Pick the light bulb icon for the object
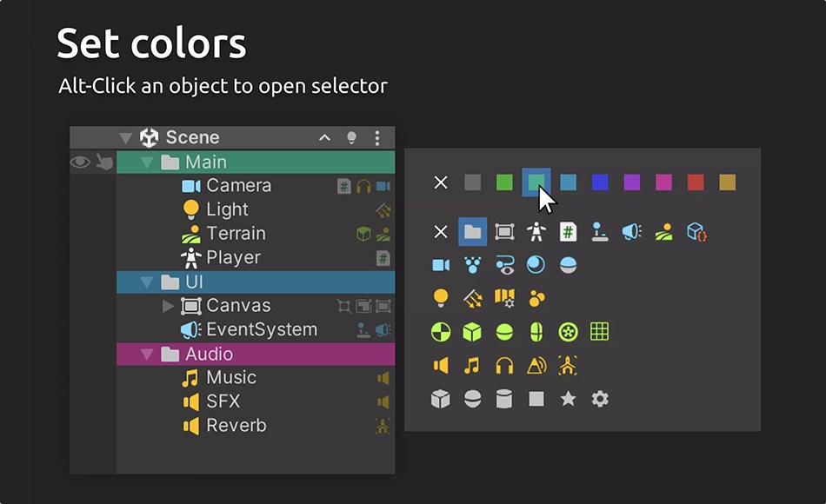The image size is (826, 504). tap(441, 298)
